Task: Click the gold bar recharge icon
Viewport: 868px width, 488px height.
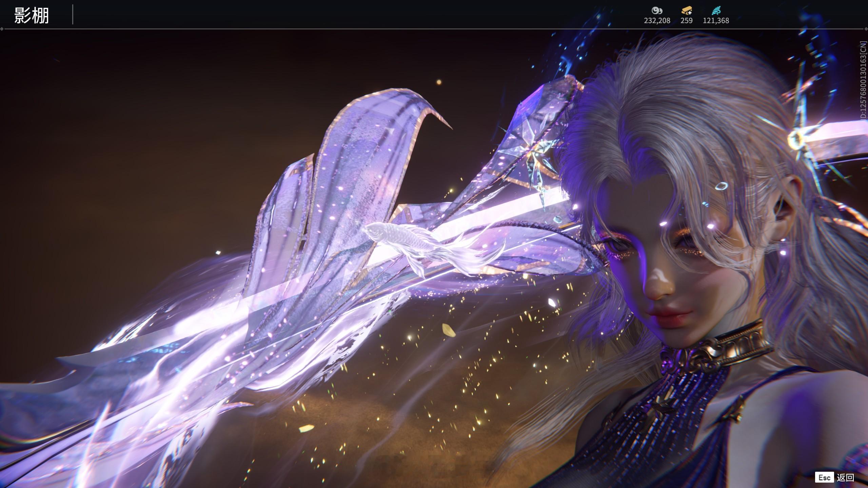Action: point(686,11)
